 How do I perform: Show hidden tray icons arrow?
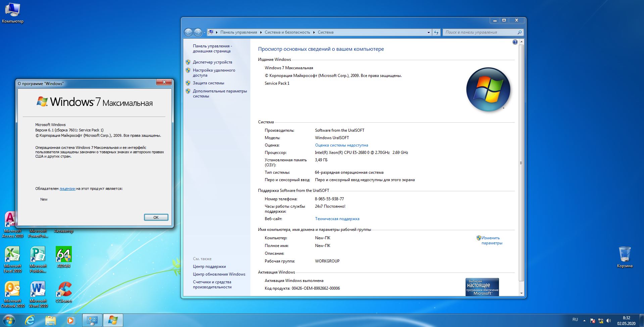(x=584, y=321)
